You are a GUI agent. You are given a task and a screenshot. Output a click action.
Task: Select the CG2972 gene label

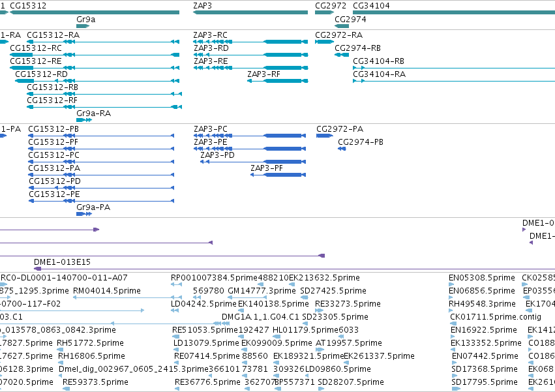(x=331, y=6)
